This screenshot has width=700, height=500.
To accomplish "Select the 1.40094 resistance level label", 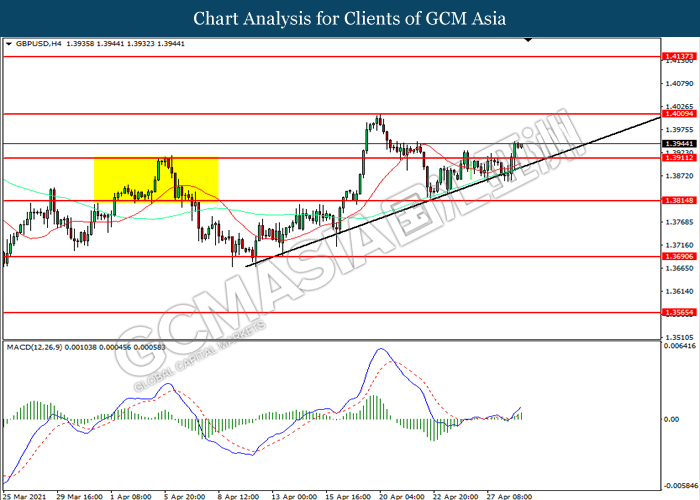I will click(679, 114).
